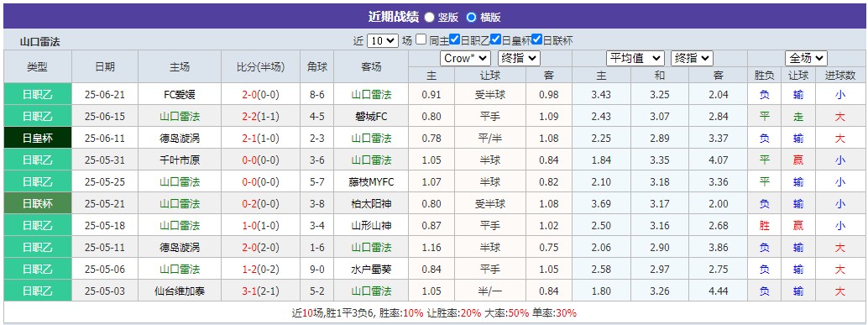Click 山形山神 away team

[x=371, y=225]
